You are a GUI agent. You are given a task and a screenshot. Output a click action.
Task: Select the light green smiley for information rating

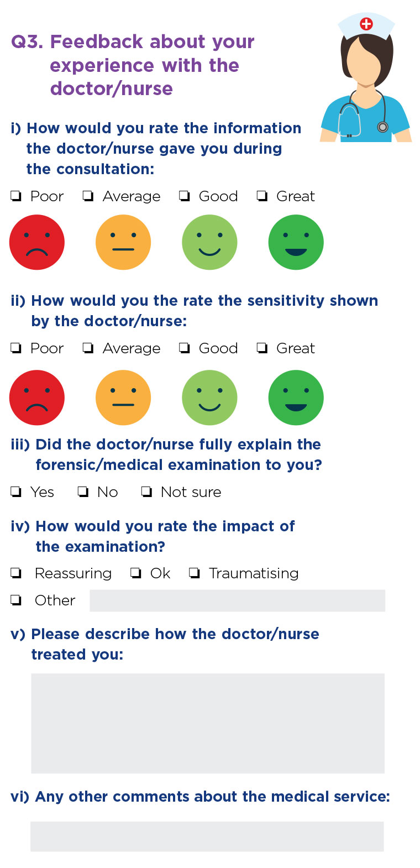[x=209, y=242]
